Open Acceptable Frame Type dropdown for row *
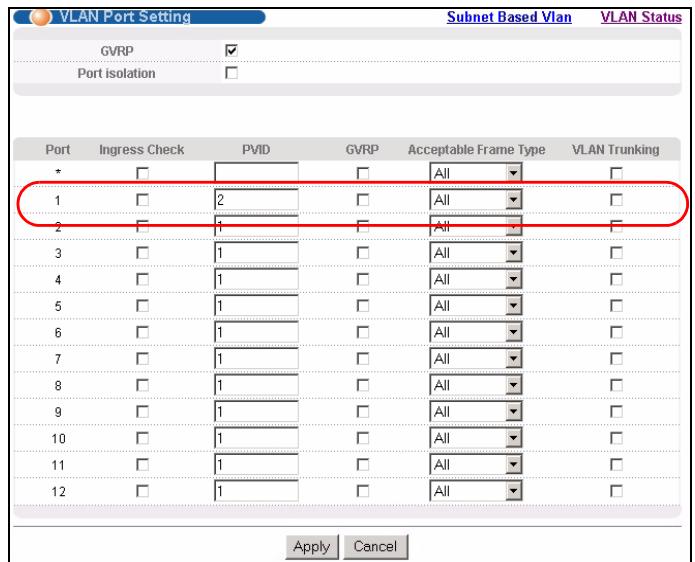 pyautogui.click(x=476, y=173)
